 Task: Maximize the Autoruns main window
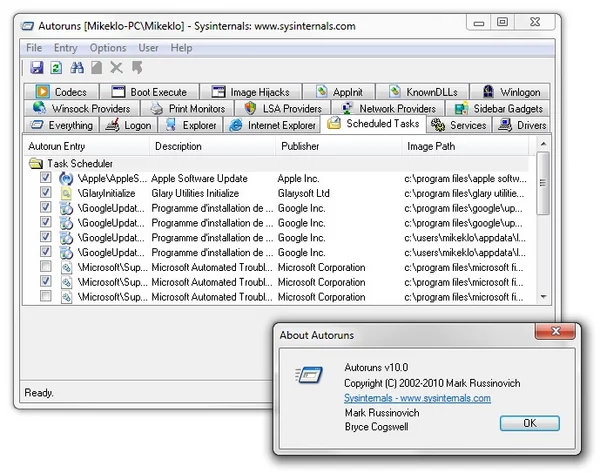502,22
